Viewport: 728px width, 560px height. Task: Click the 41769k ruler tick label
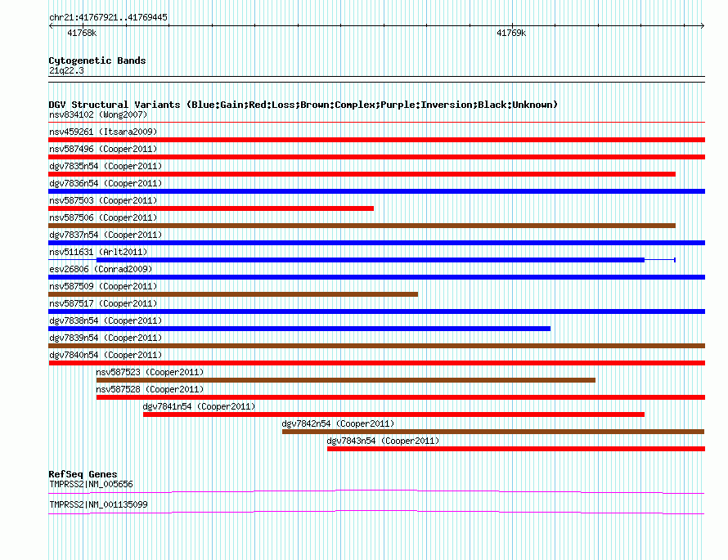(x=511, y=33)
